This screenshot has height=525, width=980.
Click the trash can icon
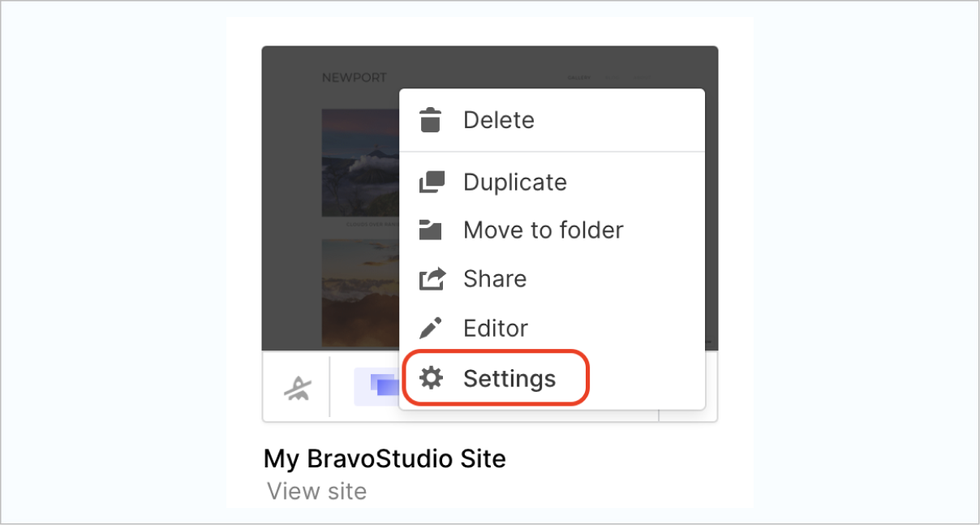pyautogui.click(x=431, y=120)
